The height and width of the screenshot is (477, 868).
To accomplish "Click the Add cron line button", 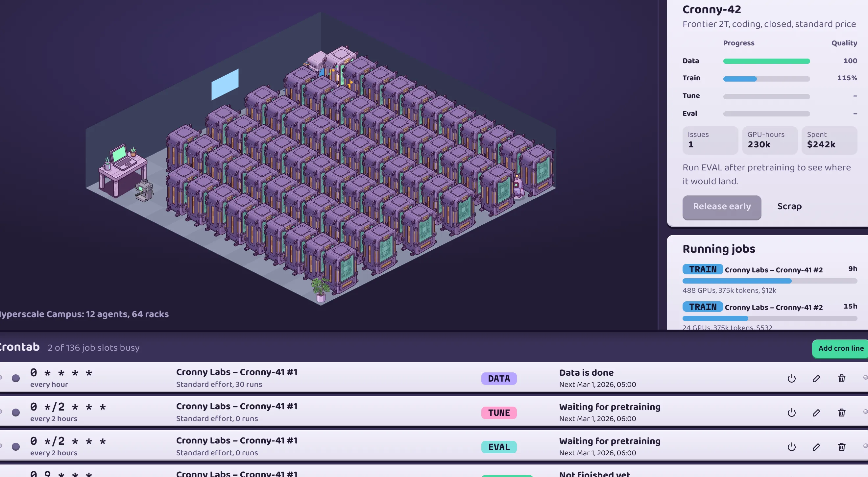I will coord(840,348).
